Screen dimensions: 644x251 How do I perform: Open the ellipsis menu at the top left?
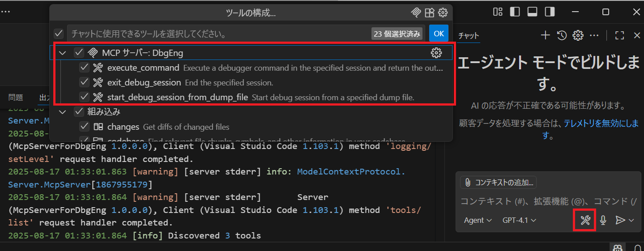point(5,12)
